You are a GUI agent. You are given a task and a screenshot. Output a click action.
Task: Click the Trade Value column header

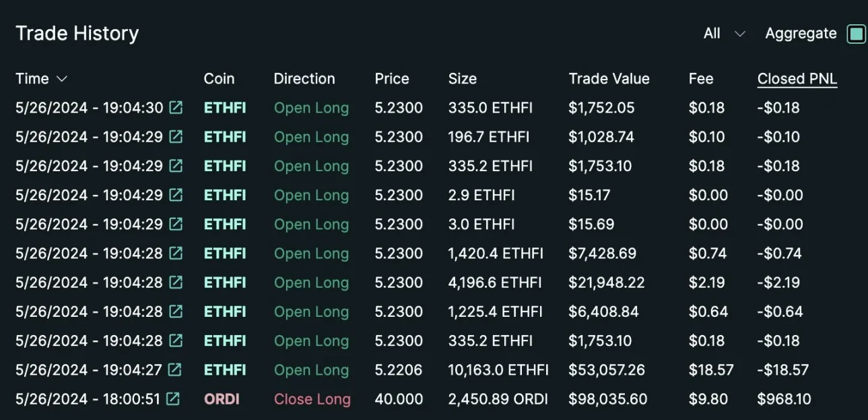click(609, 79)
